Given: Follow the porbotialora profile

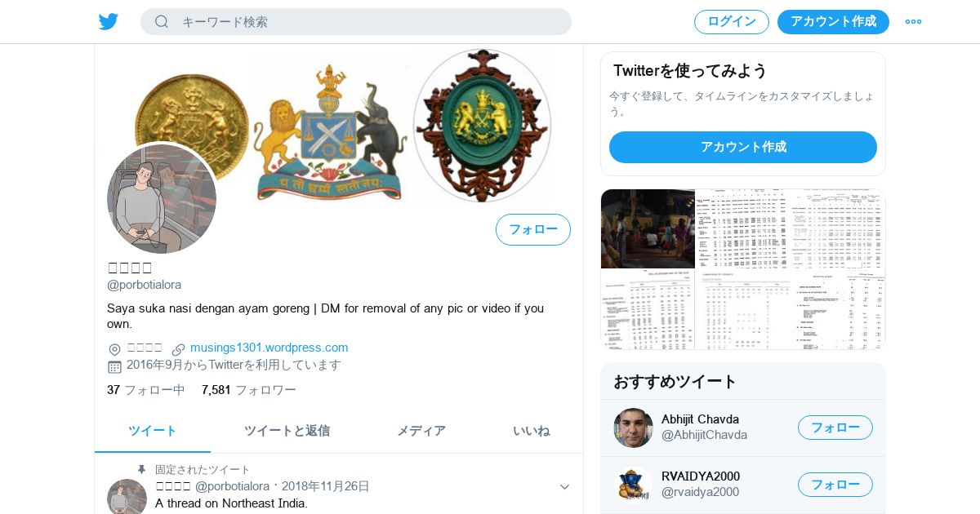Looking at the screenshot, I should coord(533,229).
